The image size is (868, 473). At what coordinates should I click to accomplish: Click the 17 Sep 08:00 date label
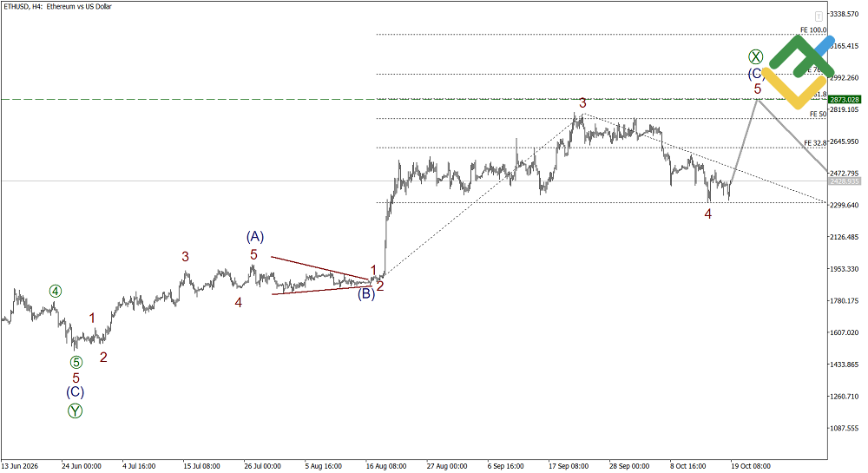tap(569, 466)
